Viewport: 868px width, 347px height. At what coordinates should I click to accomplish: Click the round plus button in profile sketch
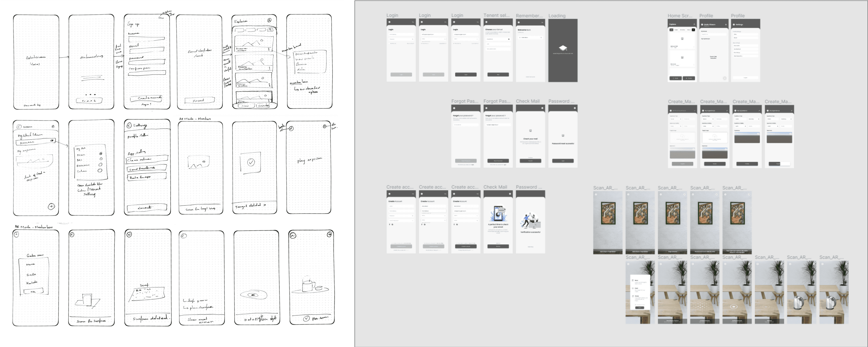51,206
